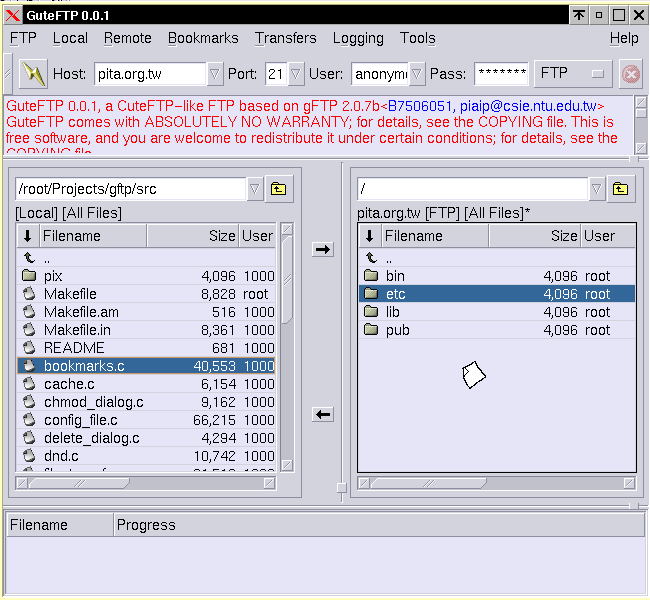Go up one directory in remote pane

(x=621, y=189)
